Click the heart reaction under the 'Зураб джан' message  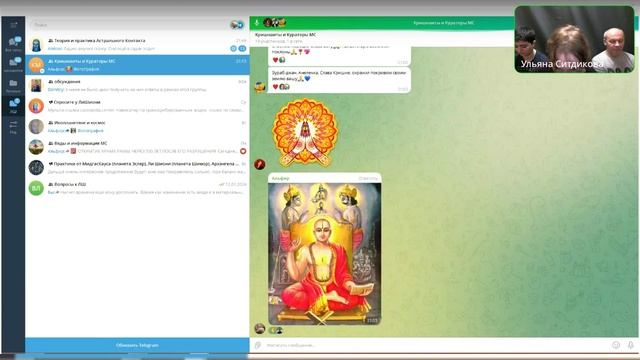coord(275,87)
